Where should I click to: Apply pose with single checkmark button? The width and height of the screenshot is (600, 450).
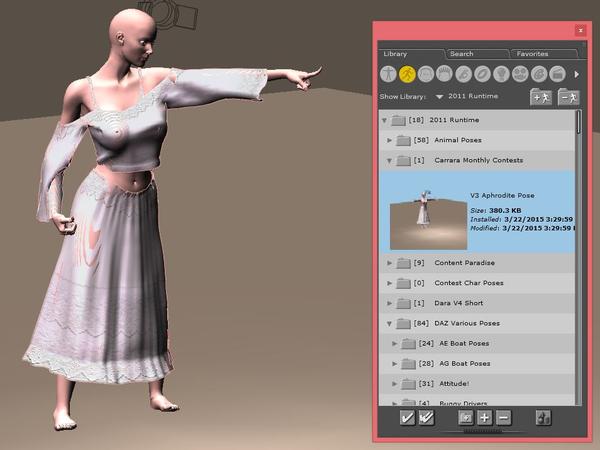tap(407, 417)
